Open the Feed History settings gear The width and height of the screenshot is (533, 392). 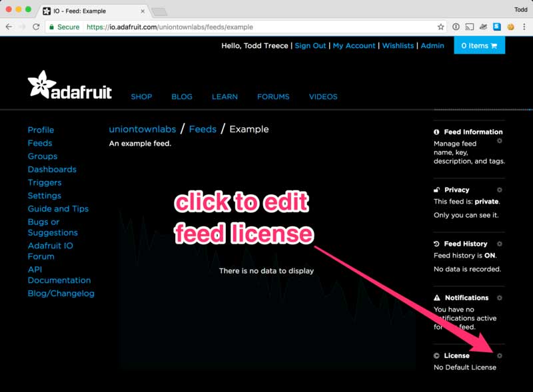coord(500,244)
